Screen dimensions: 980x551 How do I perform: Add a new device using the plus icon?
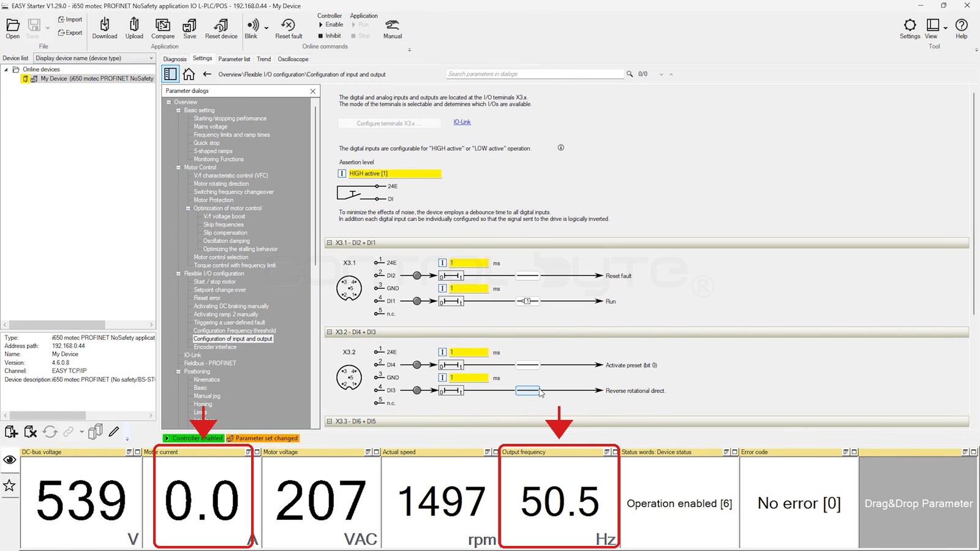point(11,432)
